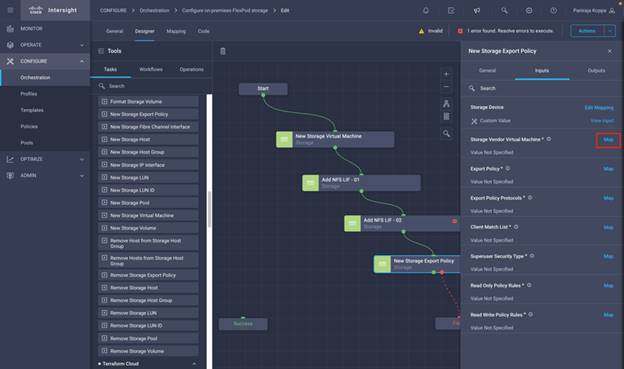Click the notifications bell icon
624x369 pixels.
click(x=426, y=10)
